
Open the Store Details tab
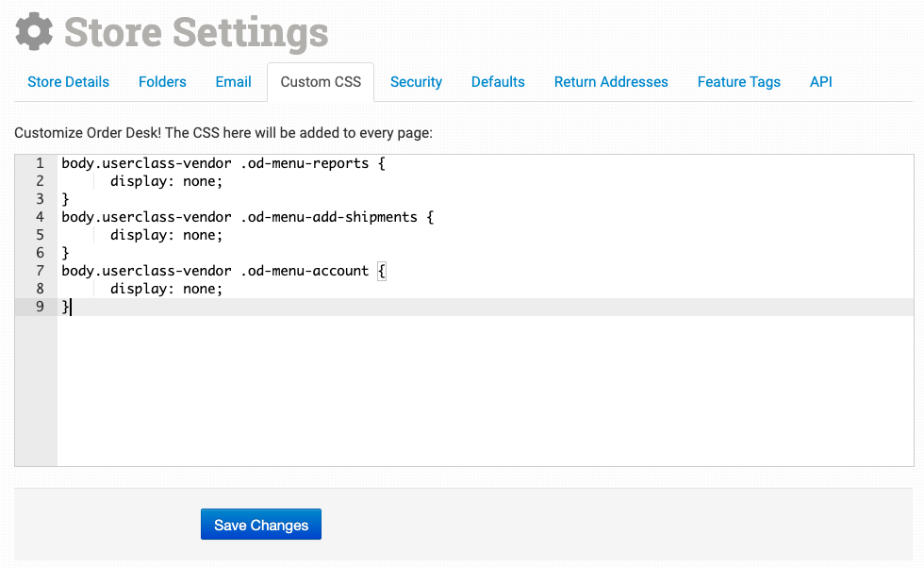click(69, 82)
